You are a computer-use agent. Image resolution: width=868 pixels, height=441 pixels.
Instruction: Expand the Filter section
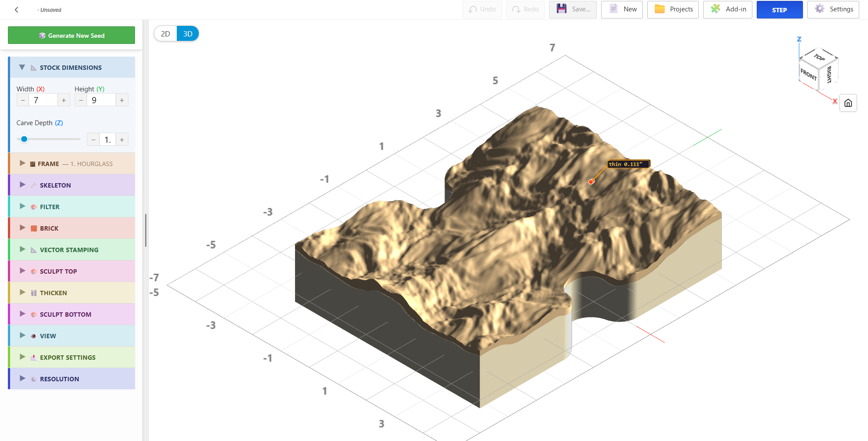[x=22, y=206]
